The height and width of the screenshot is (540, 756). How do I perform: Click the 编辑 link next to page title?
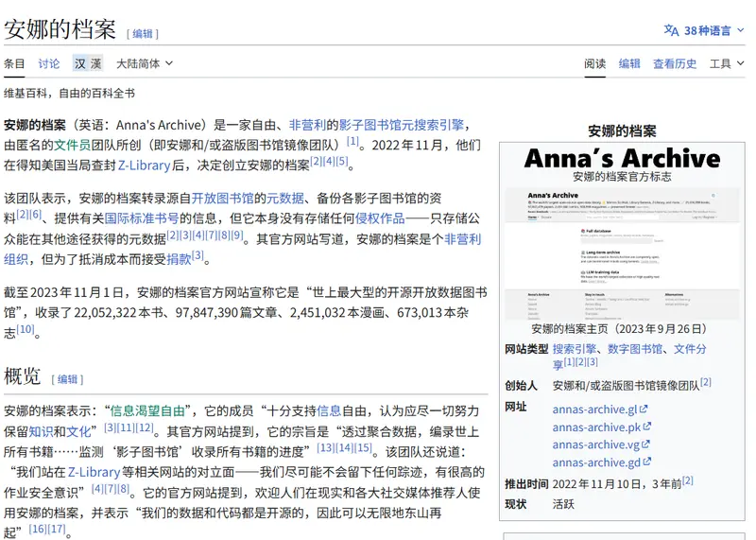tap(143, 33)
